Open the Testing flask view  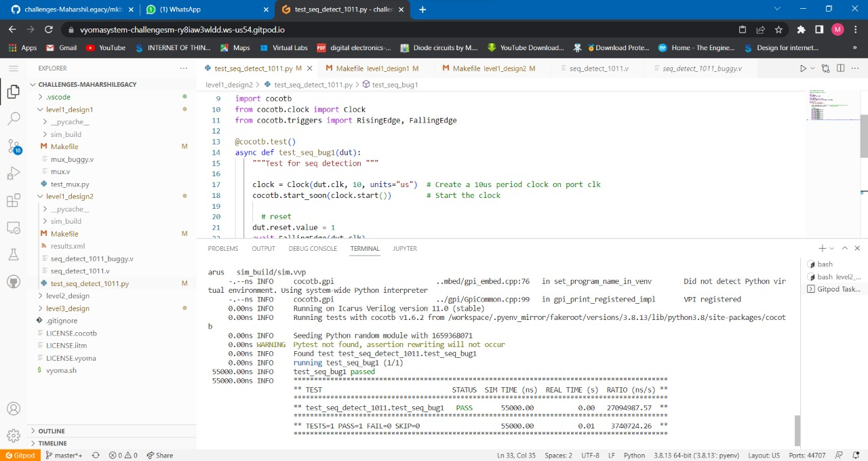coord(13,255)
